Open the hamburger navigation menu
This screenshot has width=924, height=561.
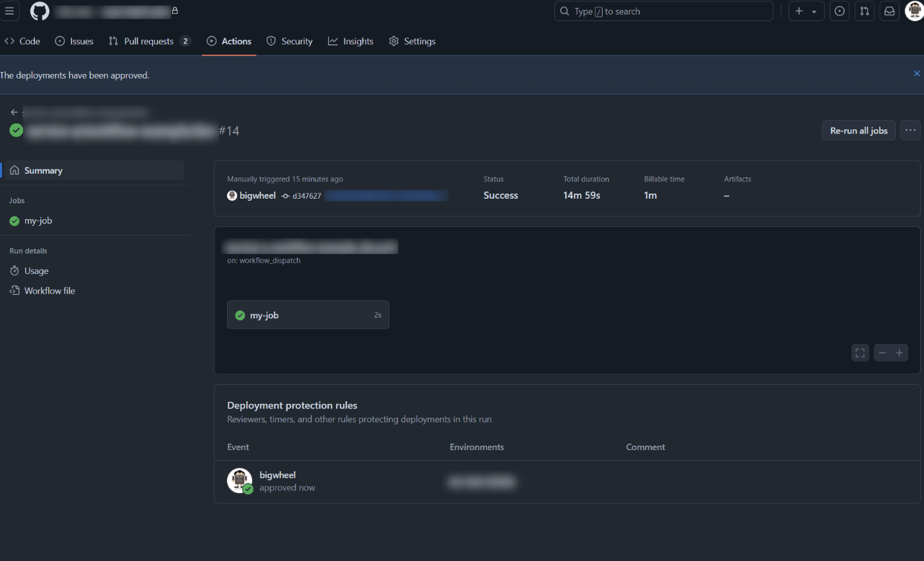[9, 11]
